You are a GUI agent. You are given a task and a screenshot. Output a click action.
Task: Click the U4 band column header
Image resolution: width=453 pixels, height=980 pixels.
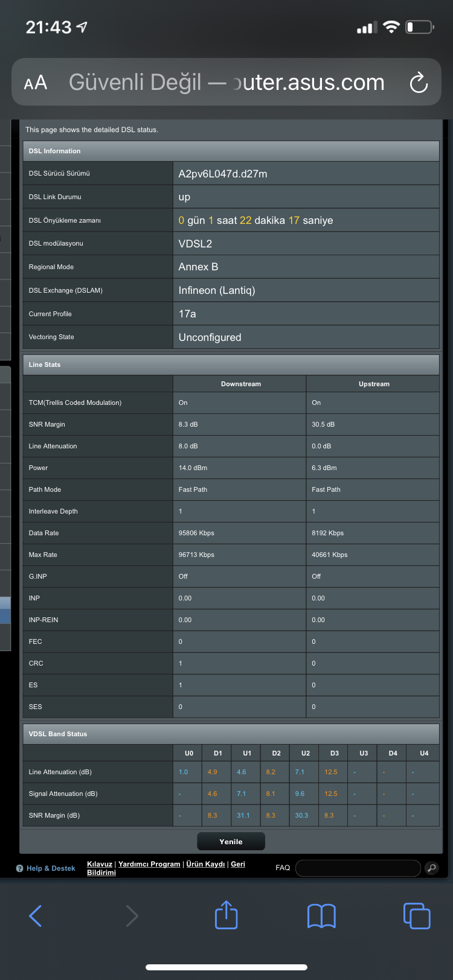click(424, 753)
